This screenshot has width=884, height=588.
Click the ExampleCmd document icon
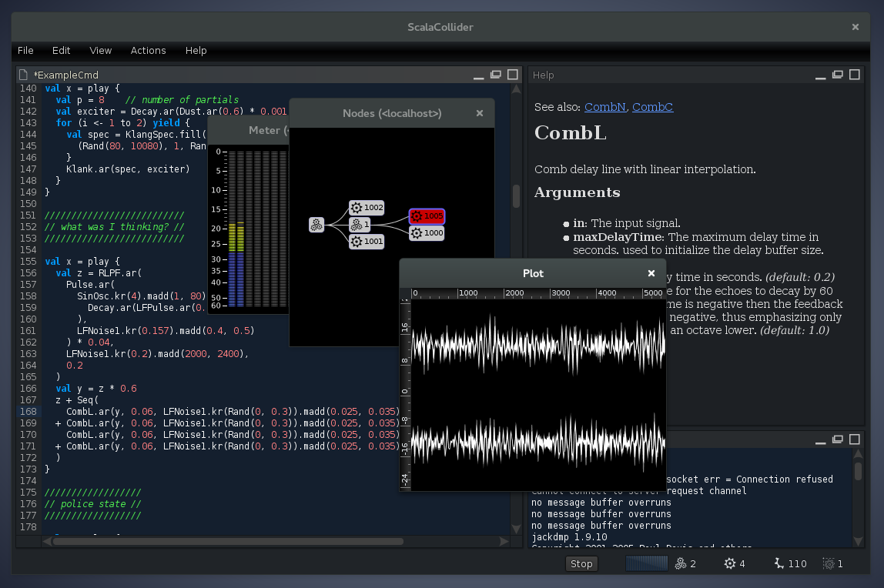[x=23, y=75]
